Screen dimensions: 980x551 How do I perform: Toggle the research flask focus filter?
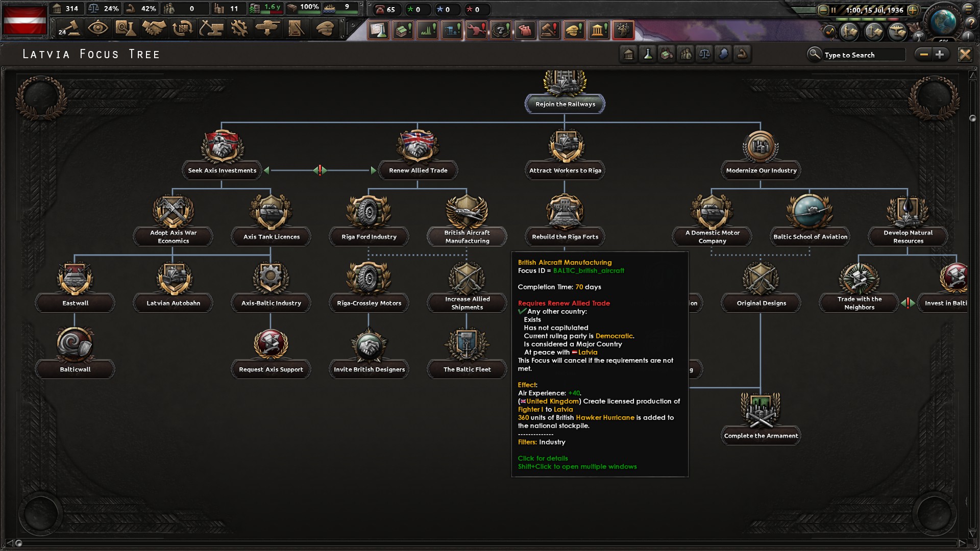click(648, 54)
